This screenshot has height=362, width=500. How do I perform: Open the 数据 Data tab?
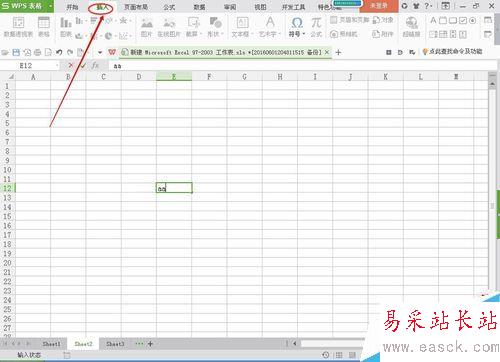(x=199, y=7)
